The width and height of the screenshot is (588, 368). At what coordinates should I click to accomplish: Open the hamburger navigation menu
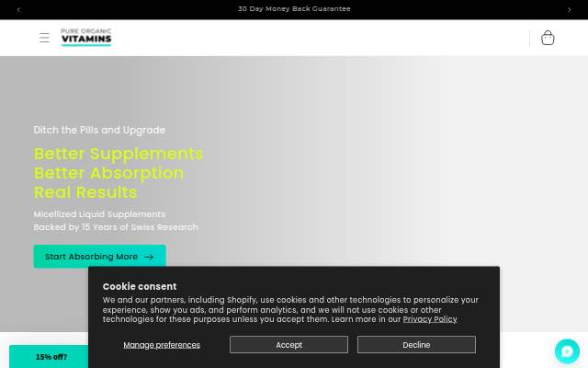44,38
